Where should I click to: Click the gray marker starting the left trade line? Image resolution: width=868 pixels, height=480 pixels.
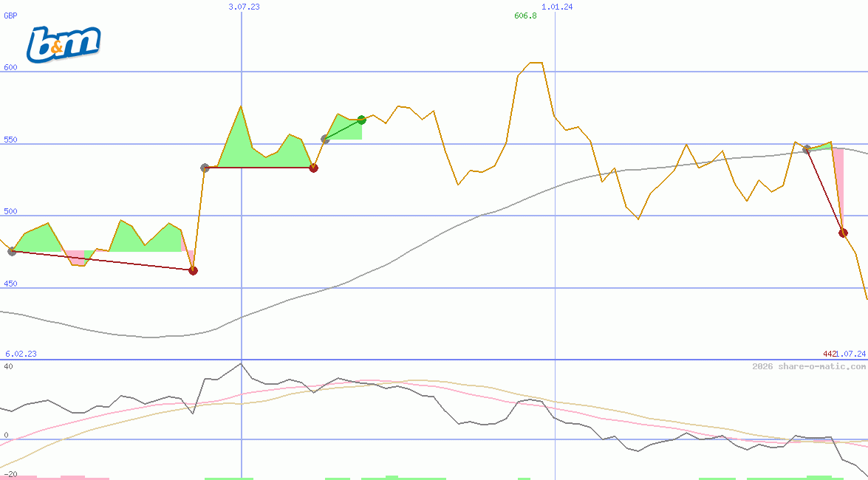coord(10,253)
